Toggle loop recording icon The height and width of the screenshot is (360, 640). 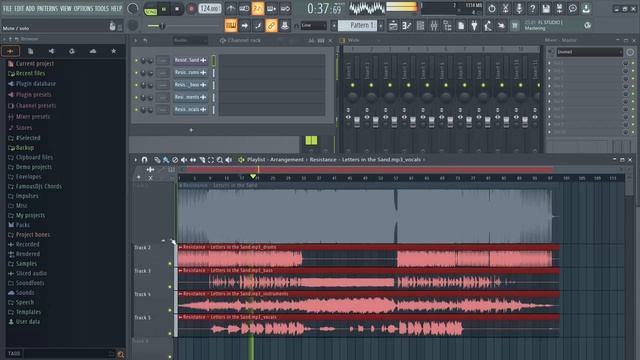(x=285, y=9)
